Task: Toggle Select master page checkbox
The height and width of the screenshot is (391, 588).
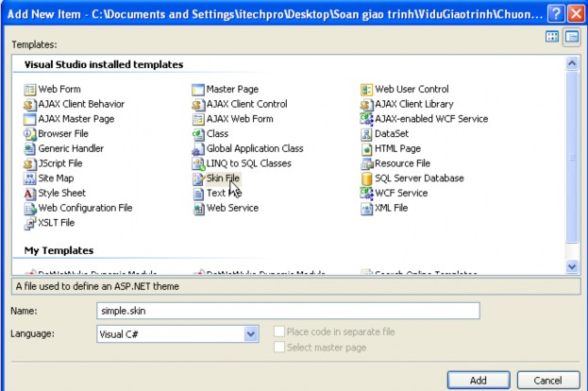Action: click(278, 348)
